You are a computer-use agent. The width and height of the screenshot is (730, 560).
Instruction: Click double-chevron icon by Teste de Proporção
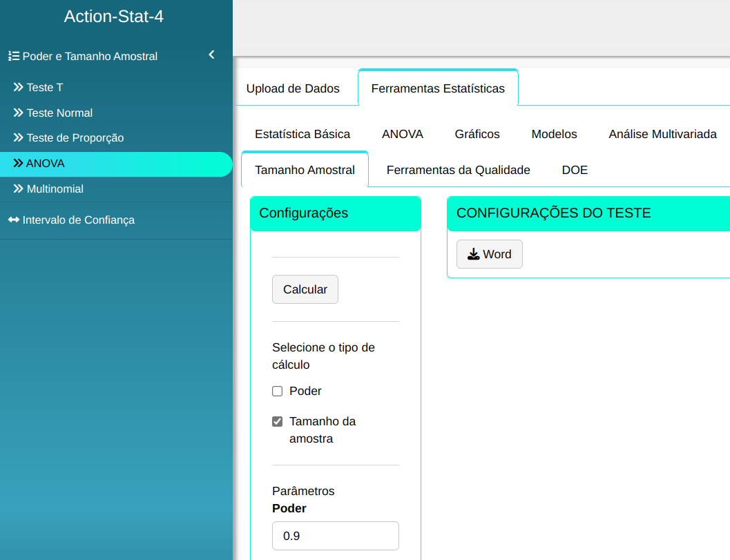(x=19, y=138)
